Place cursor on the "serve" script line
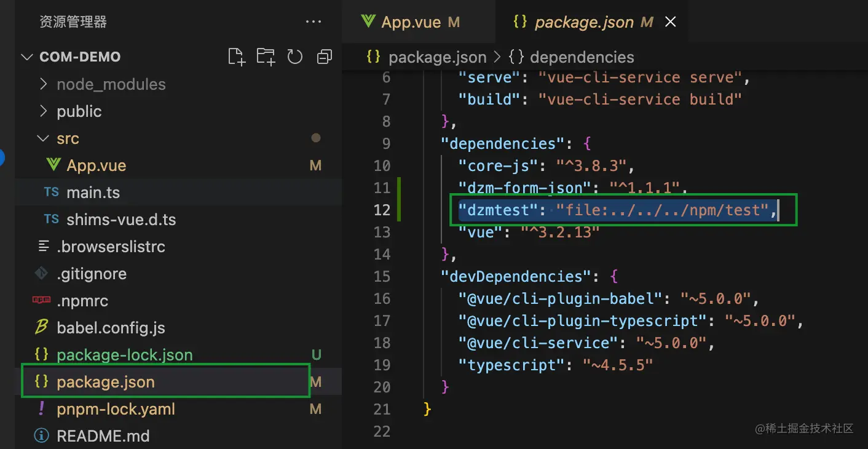This screenshot has width=868, height=449. pyautogui.click(x=605, y=77)
